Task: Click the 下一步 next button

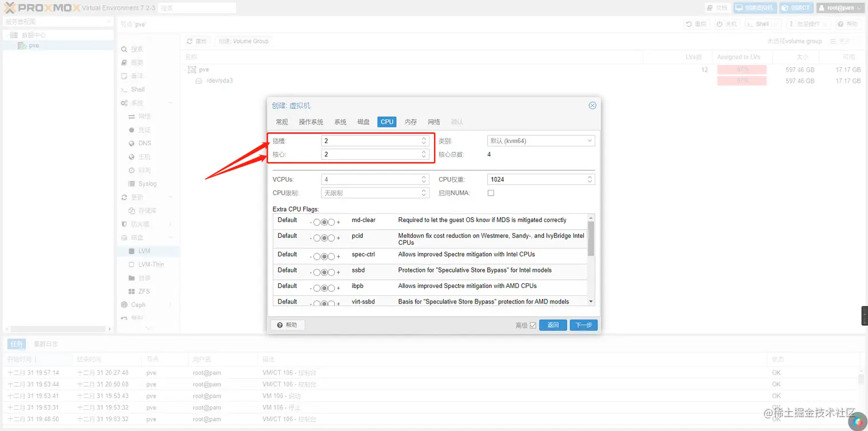Action: click(x=583, y=325)
